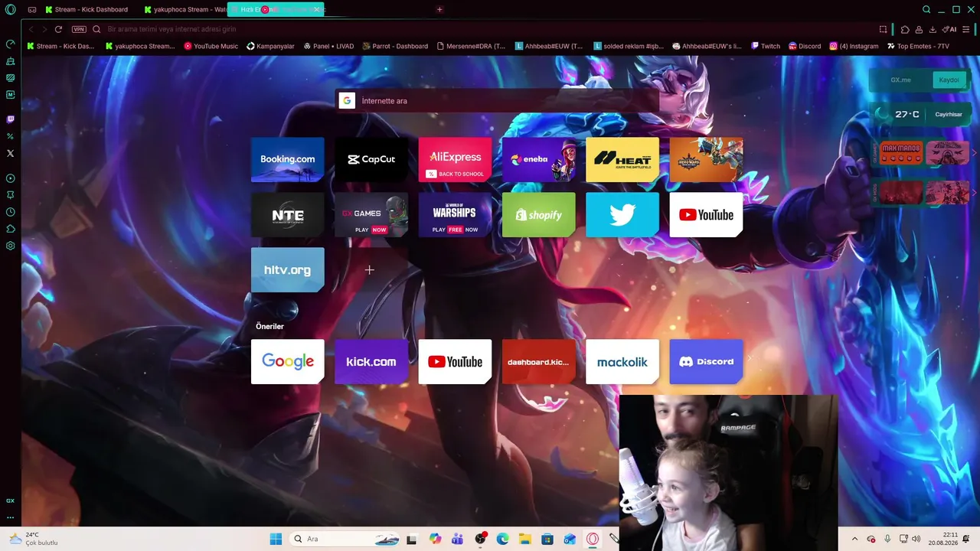Open the Booking.com speed dial
This screenshot has width=980, height=551.
288,160
